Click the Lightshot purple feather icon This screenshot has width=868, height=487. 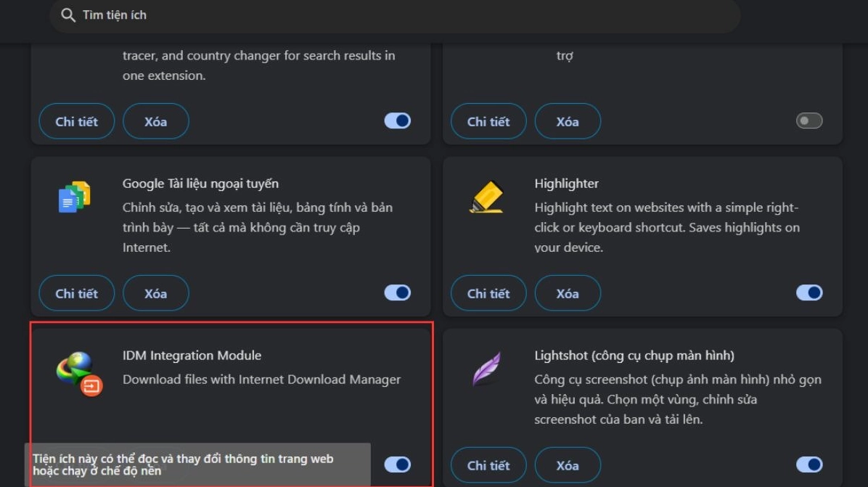pyautogui.click(x=486, y=369)
